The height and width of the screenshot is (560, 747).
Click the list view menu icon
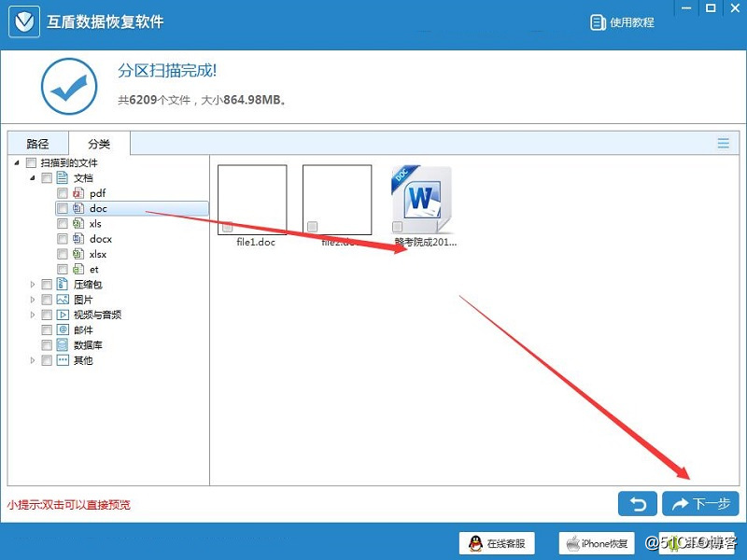pyautogui.click(x=723, y=143)
